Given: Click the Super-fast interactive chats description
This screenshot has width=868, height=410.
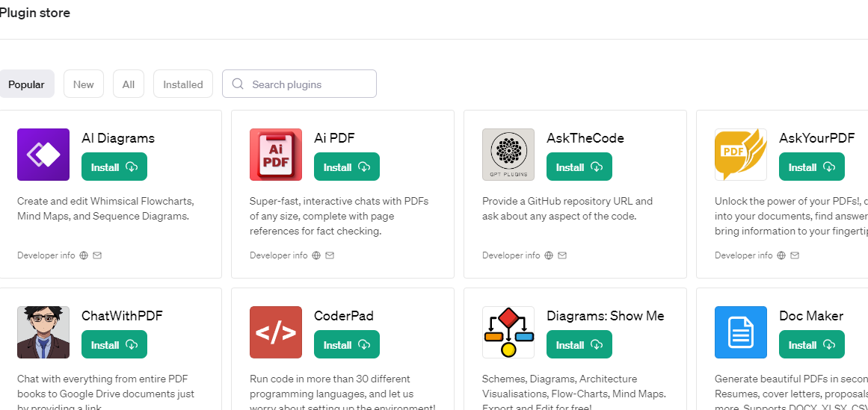Looking at the screenshot, I should pyautogui.click(x=339, y=216).
